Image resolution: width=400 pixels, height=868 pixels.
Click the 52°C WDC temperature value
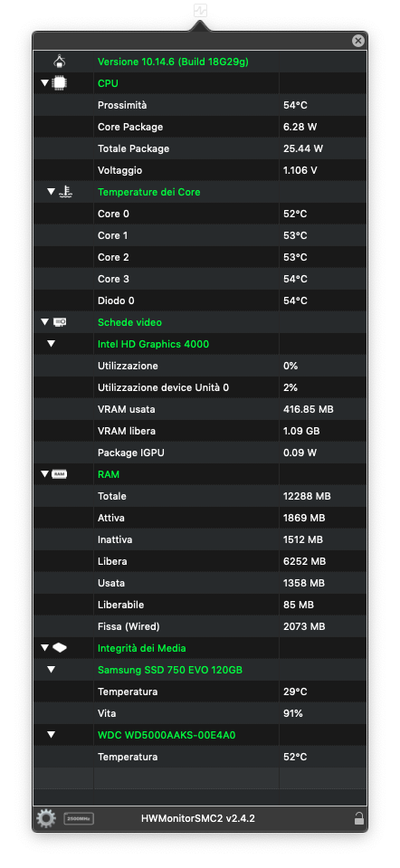click(x=295, y=757)
